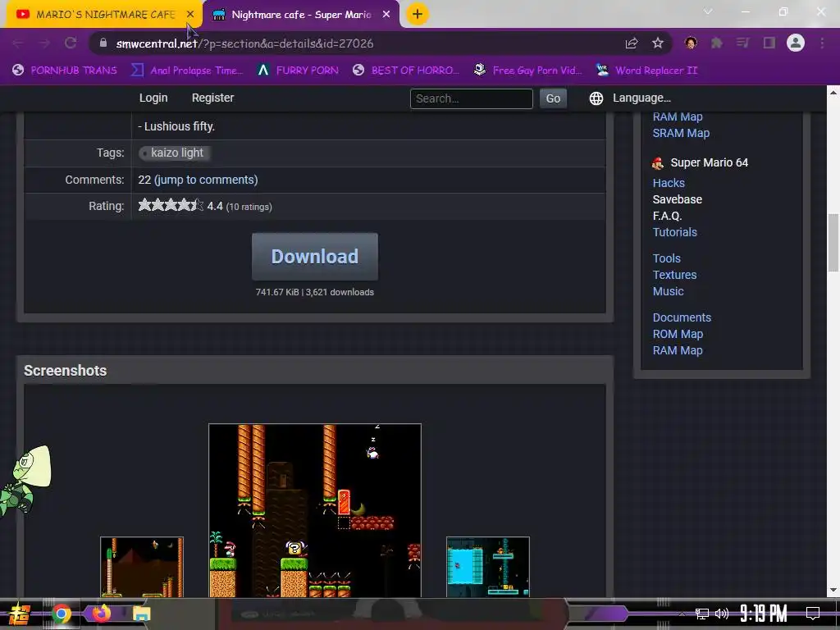Viewport: 840px width, 630px height.
Task: Open Chrome from the taskbar
Action: click(x=61, y=614)
